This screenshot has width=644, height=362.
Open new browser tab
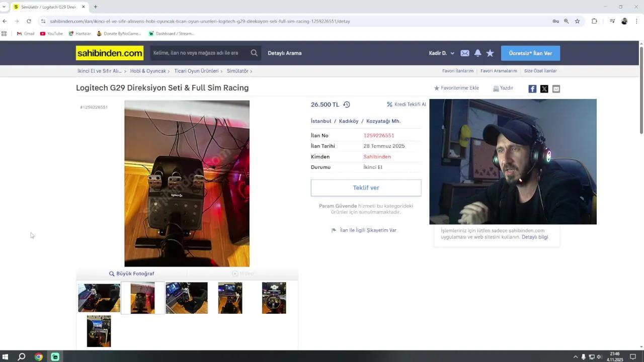pos(96,7)
